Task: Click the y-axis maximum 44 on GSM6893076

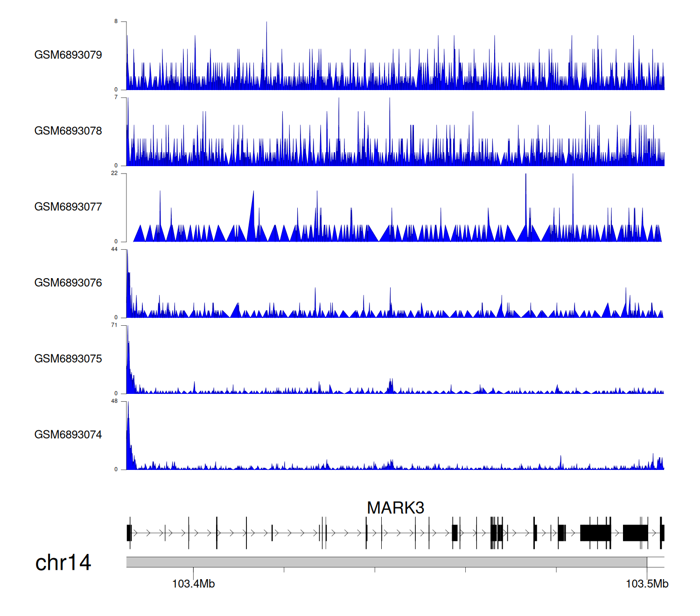Action: pyautogui.click(x=114, y=249)
